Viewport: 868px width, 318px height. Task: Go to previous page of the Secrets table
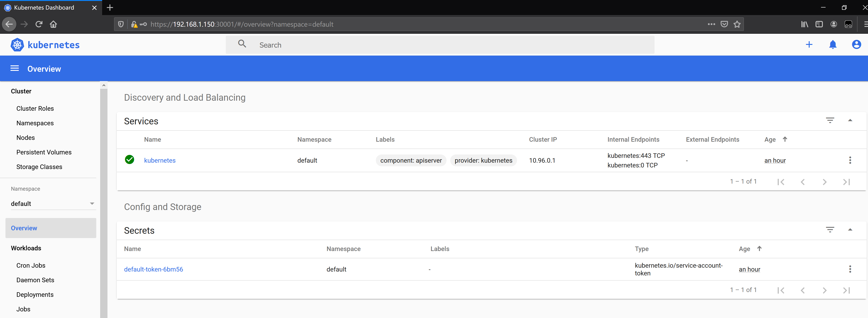803,290
